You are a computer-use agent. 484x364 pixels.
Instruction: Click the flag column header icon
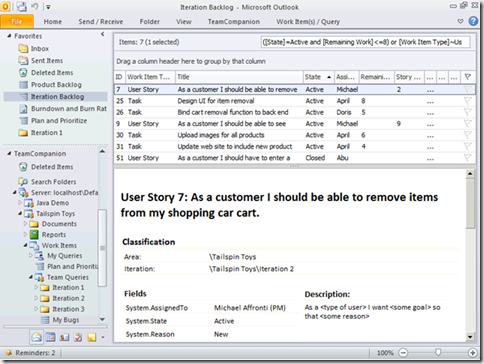[x=468, y=77]
